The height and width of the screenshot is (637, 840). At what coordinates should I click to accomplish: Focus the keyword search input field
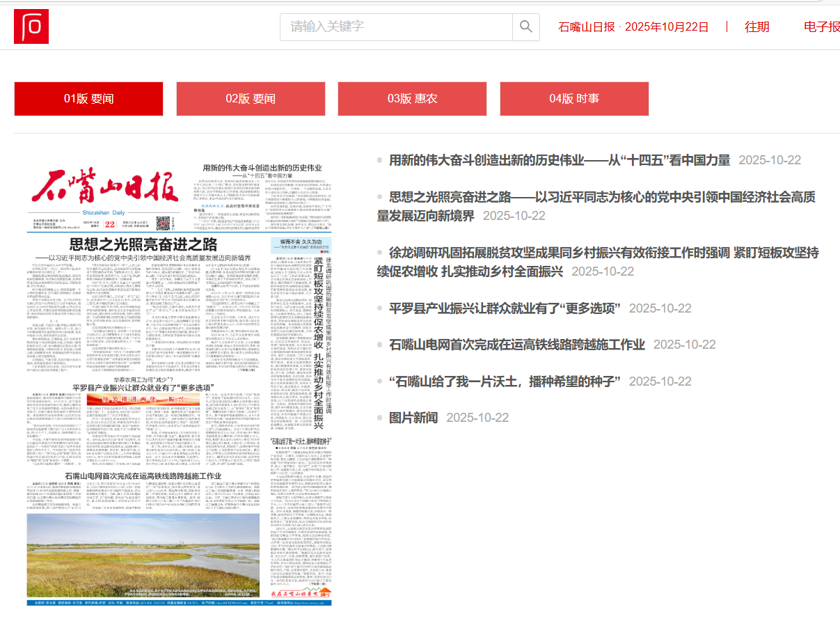[x=397, y=27]
